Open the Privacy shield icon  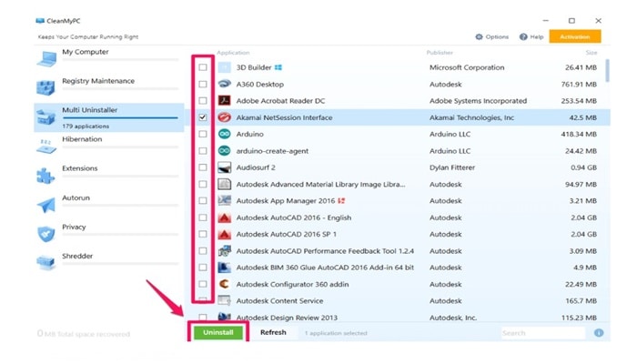coord(45,234)
